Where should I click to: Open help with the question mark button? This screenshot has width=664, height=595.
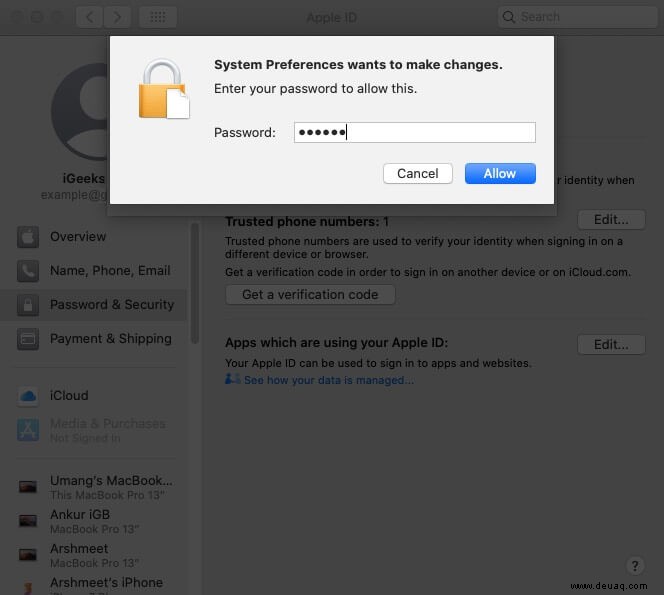634,566
